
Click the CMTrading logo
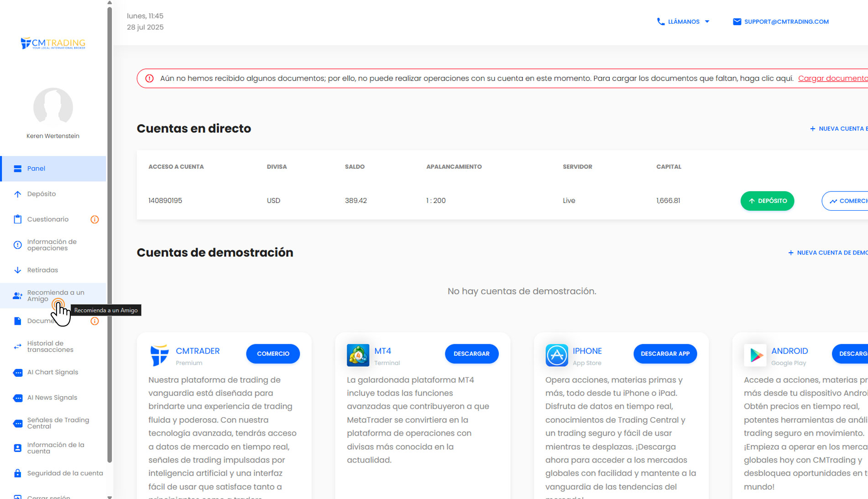click(53, 43)
